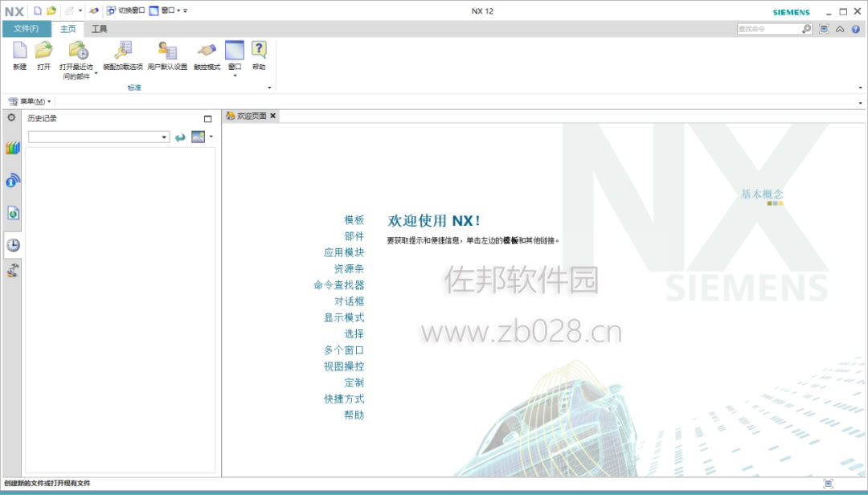Click the 新建 new document ribbon icon
Screen dimensions: 868x495
click(20, 55)
